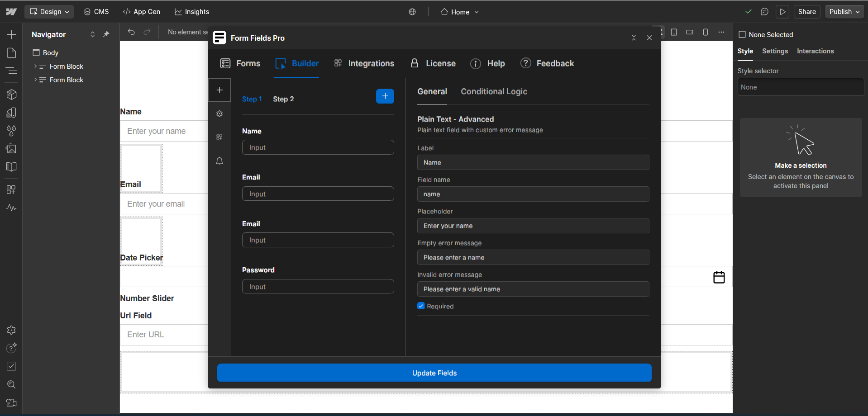
Task: Toggle the None Selected checkbox
Action: [742, 35]
